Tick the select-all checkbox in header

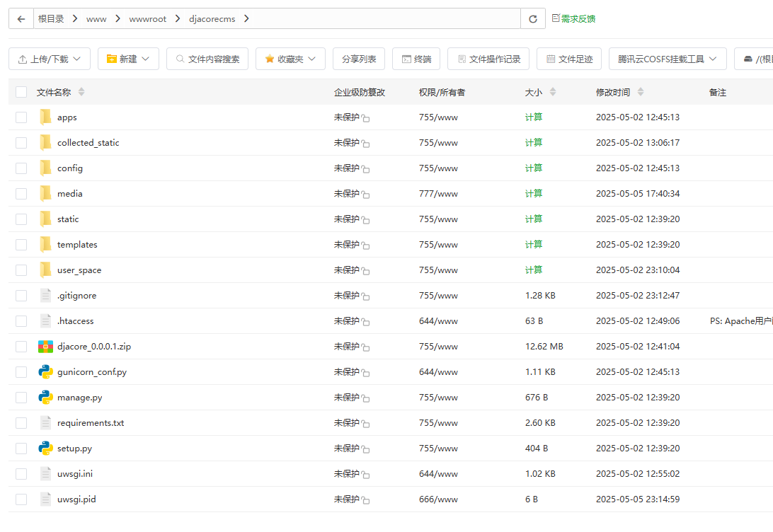(x=21, y=92)
